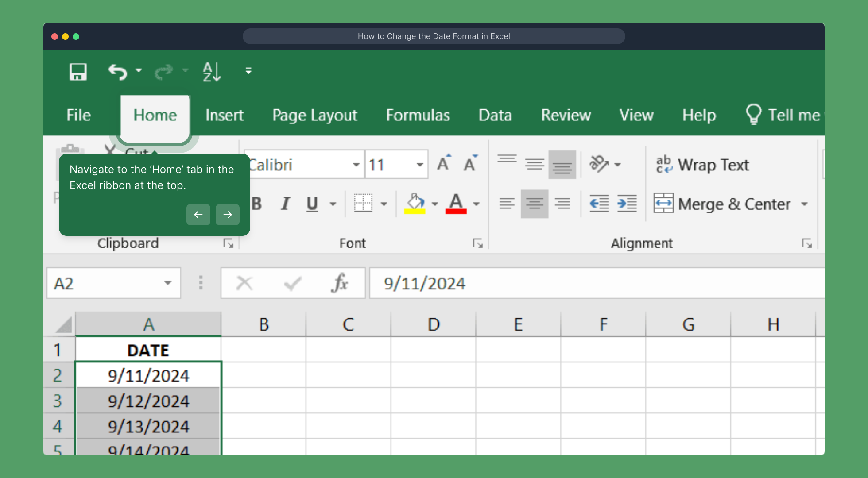Click the Insert Function fx icon
The height and width of the screenshot is (478, 868).
[x=339, y=283]
